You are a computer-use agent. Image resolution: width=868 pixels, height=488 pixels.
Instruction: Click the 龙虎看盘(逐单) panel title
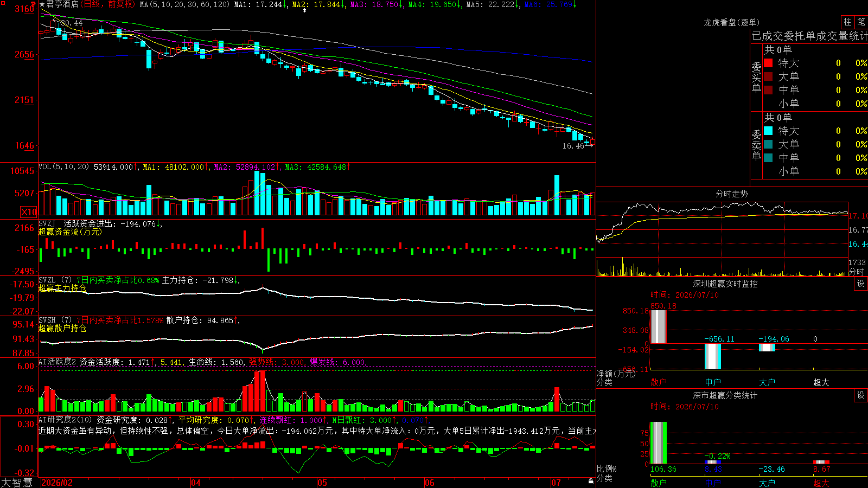[x=731, y=22]
